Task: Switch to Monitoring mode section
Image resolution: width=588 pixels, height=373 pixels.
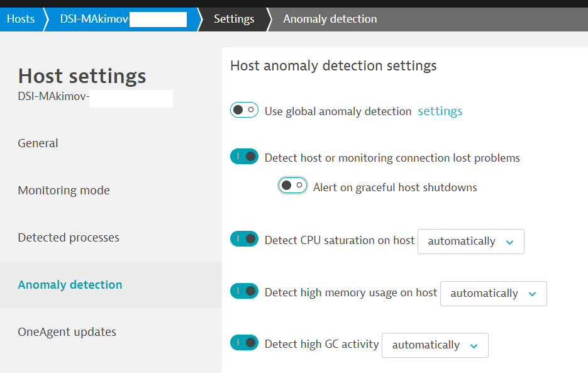Action: click(64, 190)
